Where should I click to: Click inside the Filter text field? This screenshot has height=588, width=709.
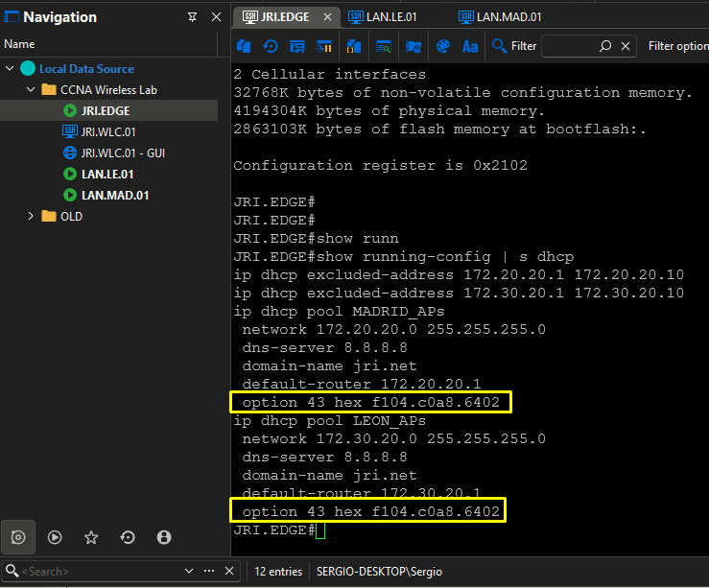click(570, 46)
